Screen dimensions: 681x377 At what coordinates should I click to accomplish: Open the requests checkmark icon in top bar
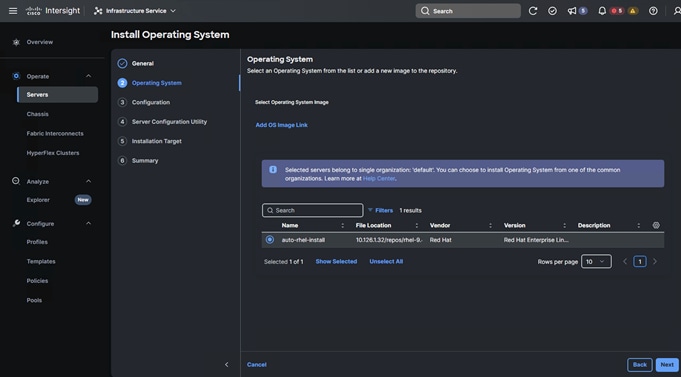[x=552, y=11]
